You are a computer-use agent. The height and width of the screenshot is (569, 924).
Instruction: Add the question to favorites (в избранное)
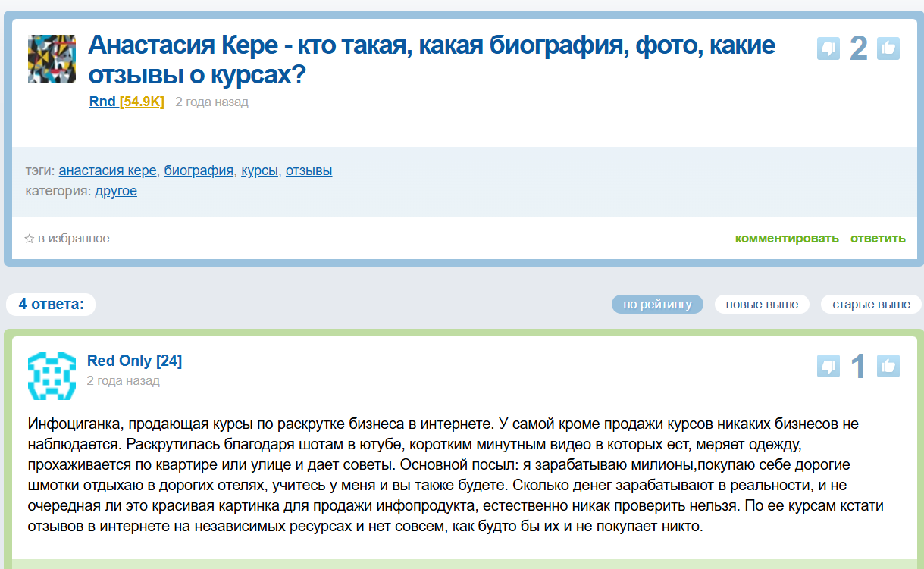click(x=67, y=239)
